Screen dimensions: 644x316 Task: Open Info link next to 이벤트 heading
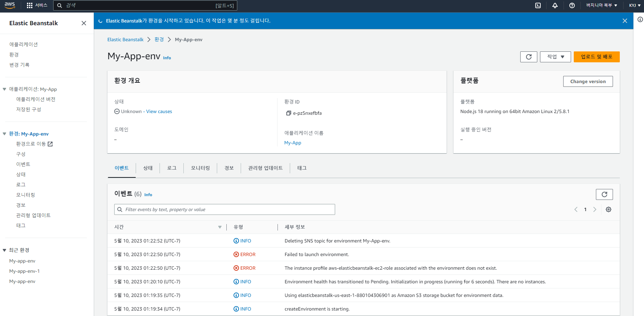(148, 195)
